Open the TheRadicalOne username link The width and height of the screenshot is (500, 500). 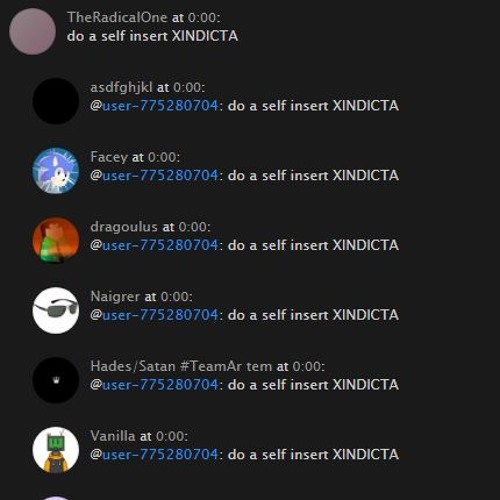[117, 17]
